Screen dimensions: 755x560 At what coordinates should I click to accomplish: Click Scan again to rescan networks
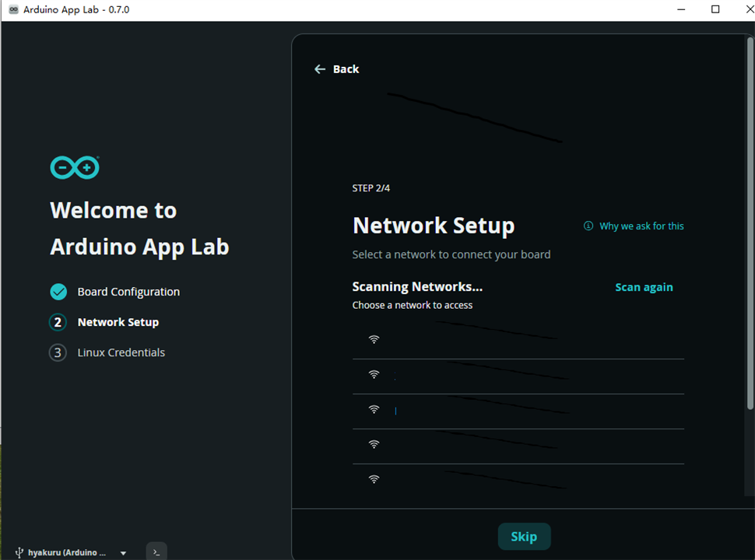644,287
